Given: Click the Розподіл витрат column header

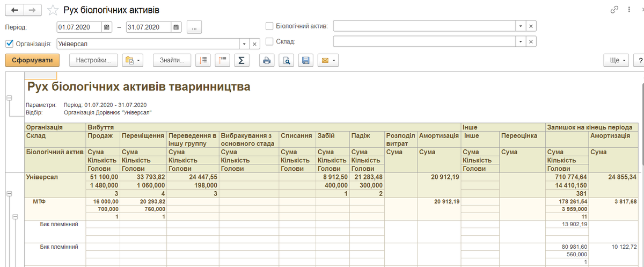Looking at the screenshot, I should (x=401, y=140).
